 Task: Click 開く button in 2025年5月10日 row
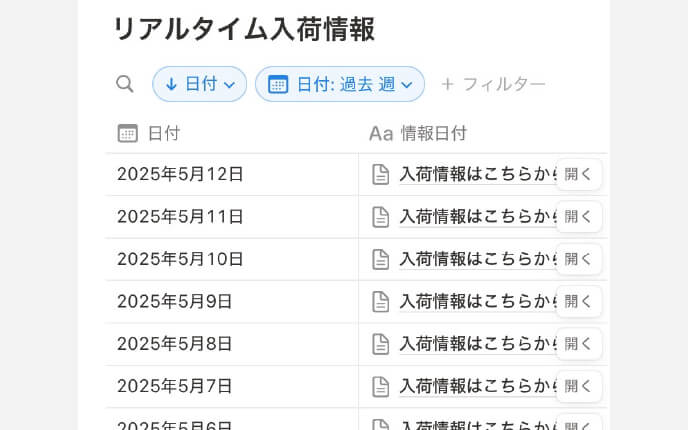(578, 259)
